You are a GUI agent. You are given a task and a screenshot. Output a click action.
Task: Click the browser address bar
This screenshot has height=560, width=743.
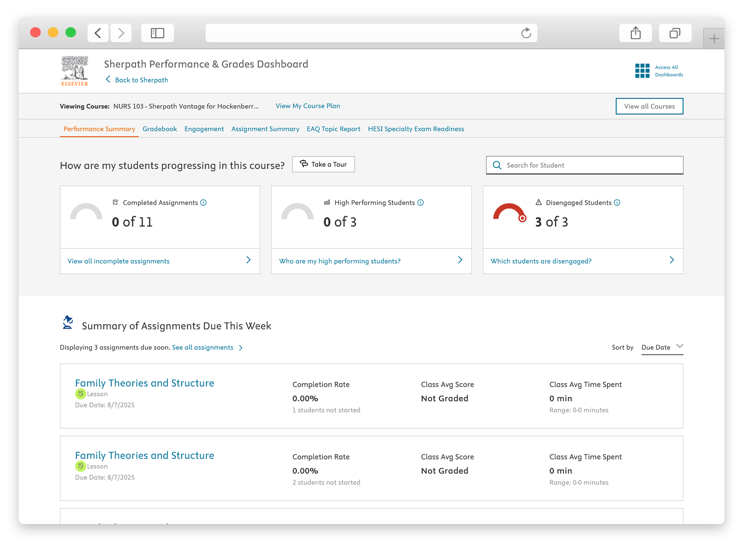[371, 33]
